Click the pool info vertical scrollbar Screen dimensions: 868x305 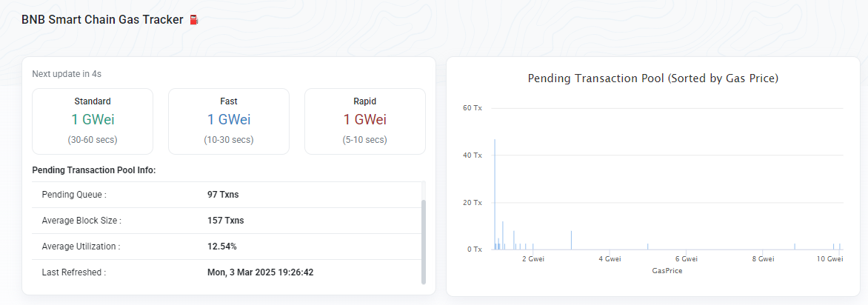pos(424,242)
